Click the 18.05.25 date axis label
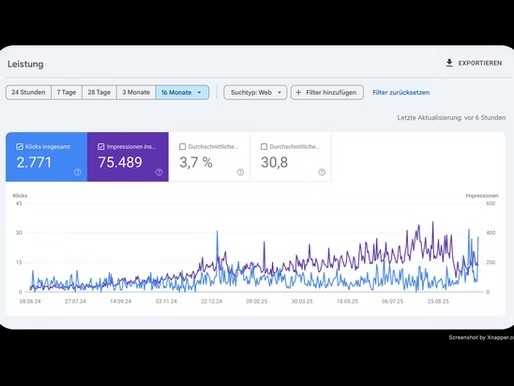This screenshot has height=386, width=514. [347, 301]
